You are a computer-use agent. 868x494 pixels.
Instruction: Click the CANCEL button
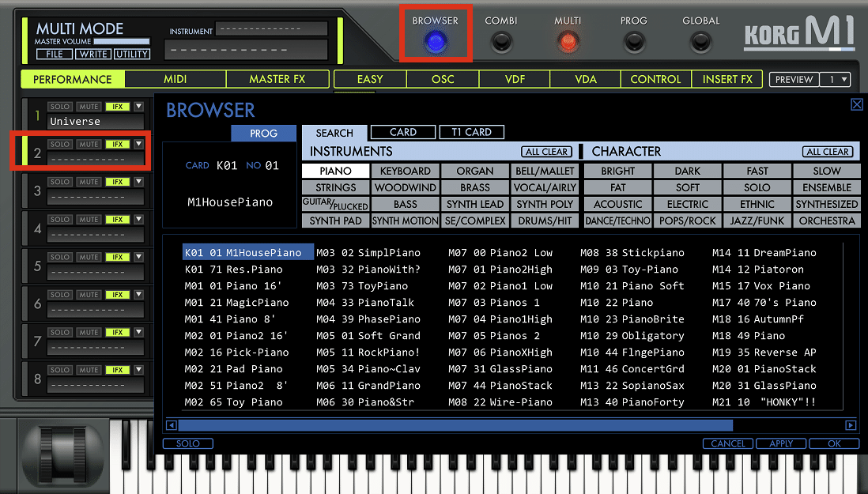pos(728,443)
